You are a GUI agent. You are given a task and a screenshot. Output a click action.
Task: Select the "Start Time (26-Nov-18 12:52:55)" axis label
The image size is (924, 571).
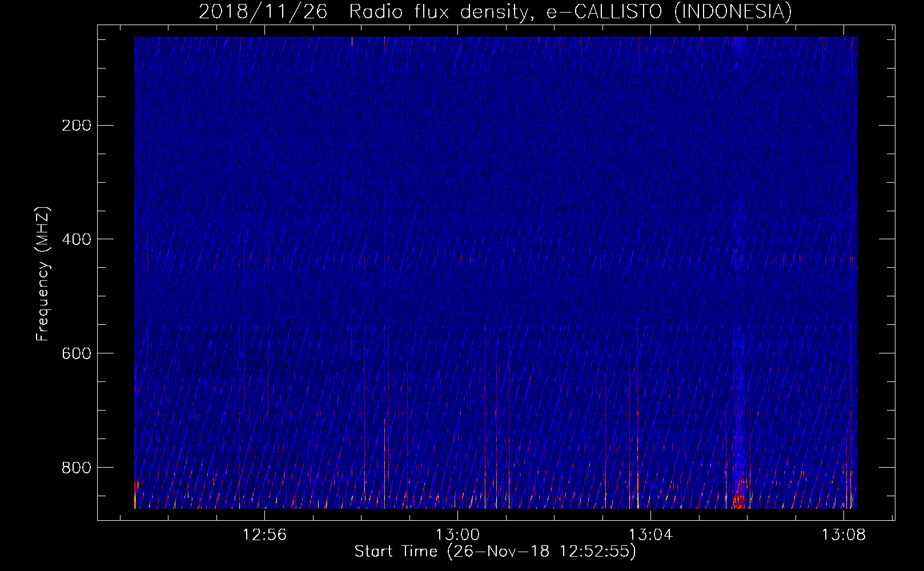click(x=495, y=552)
